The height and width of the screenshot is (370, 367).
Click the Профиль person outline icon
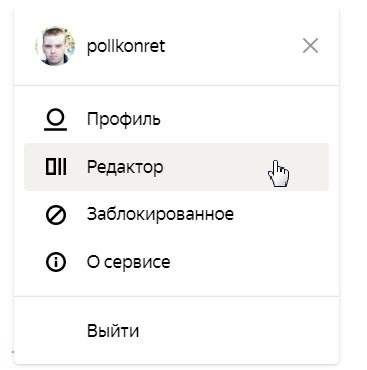click(x=56, y=120)
